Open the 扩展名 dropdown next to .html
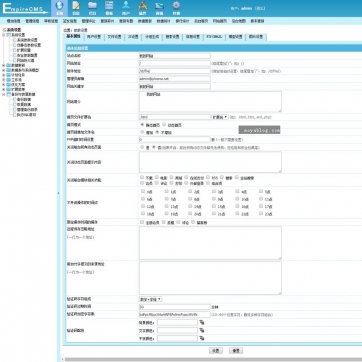 [220, 117]
